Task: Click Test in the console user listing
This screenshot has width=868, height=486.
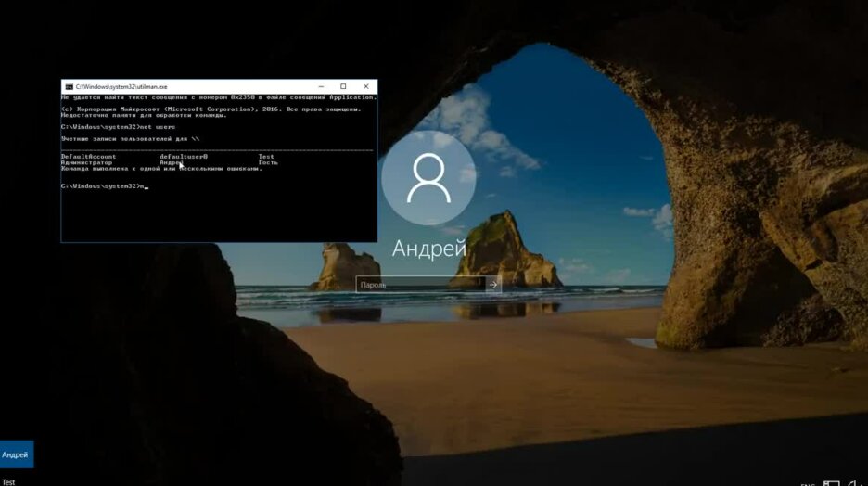Action: [x=266, y=157]
